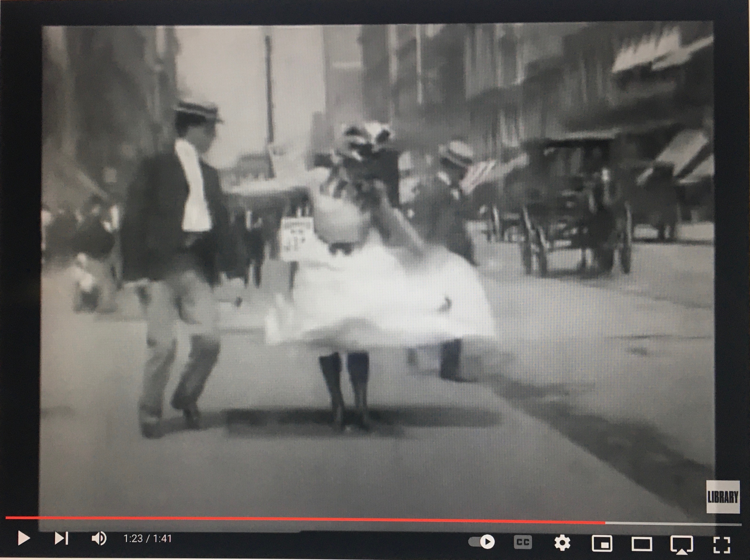This screenshot has width=750, height=560.
Task: Enable theater mode view
Action: 642,544
